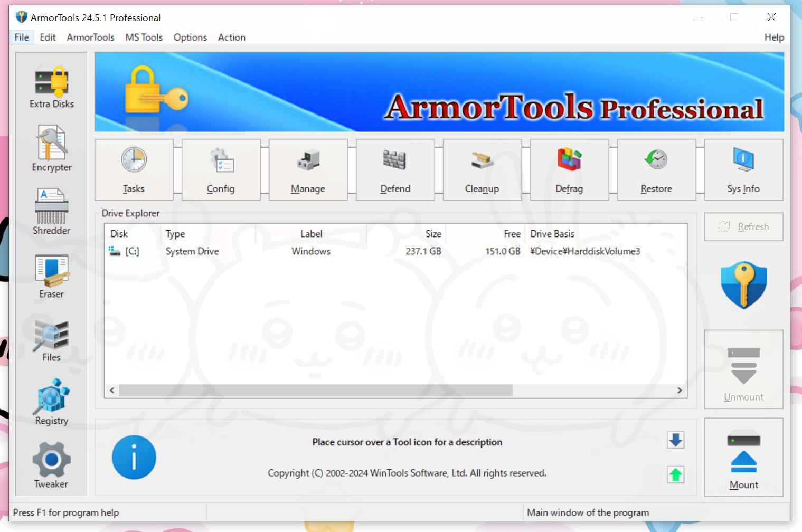
Task: Launch the Tweaker gear tool
Action: tap(52, 465)
